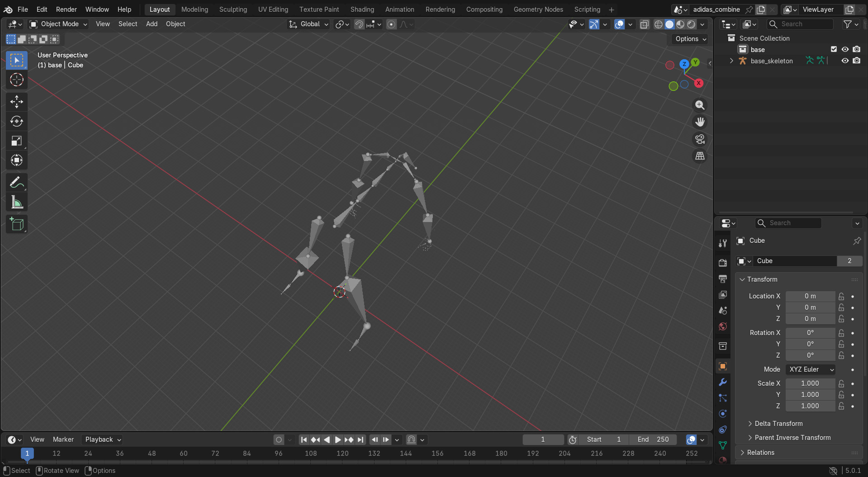
Task: Toggle the camera view icon
Action: point(700,139)
